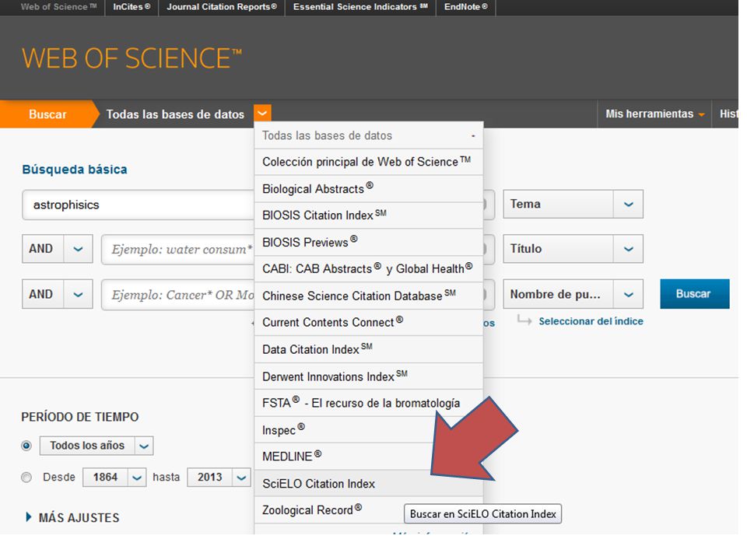Select 'Todas las bases de datos' menu entry

click(x=369, y=135)
